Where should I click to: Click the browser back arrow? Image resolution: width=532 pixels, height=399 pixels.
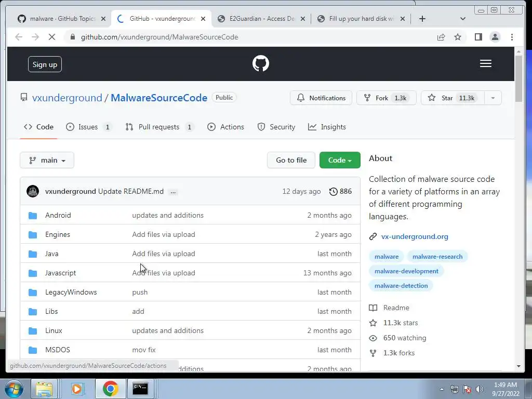[19, 37]
